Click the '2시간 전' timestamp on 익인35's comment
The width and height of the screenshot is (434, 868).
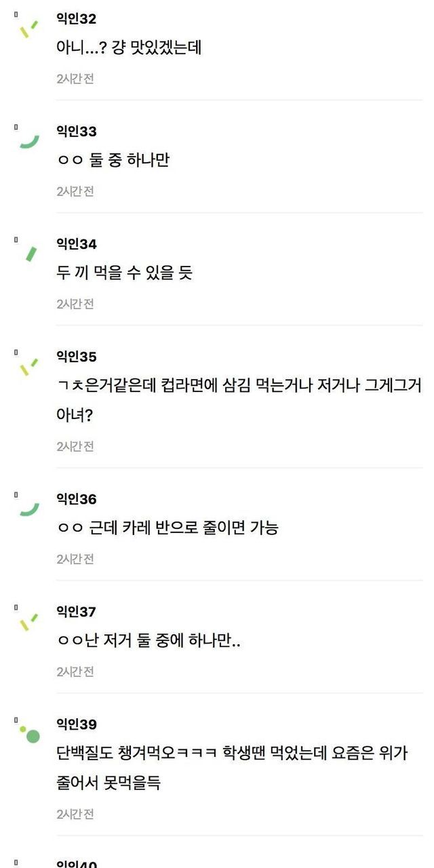75,446
